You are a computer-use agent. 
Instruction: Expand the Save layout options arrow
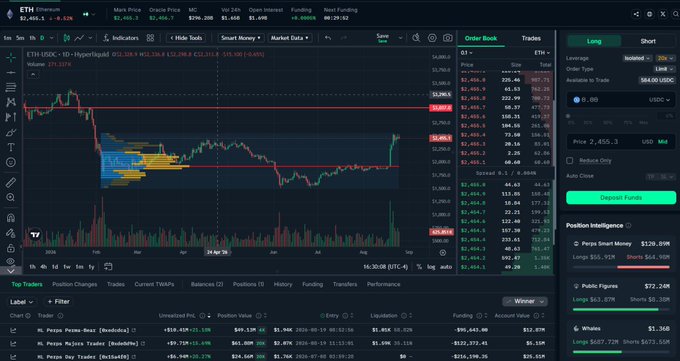(400, 38)
